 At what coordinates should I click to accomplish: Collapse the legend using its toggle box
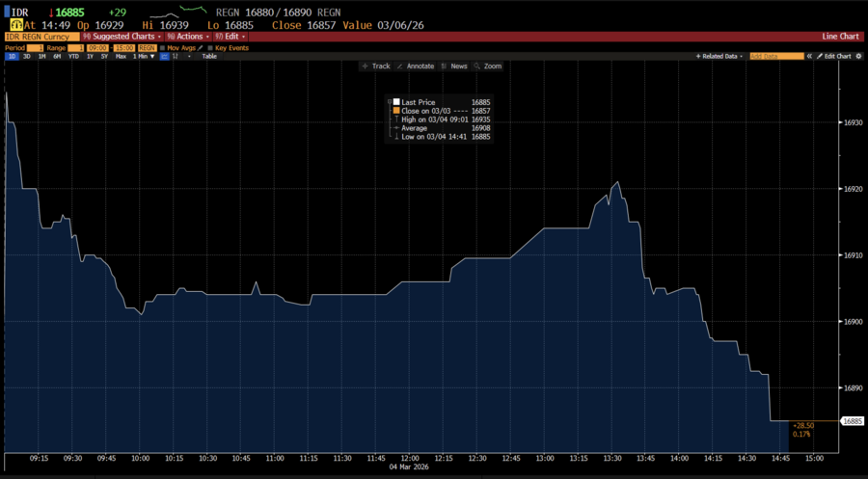(390, 101)
